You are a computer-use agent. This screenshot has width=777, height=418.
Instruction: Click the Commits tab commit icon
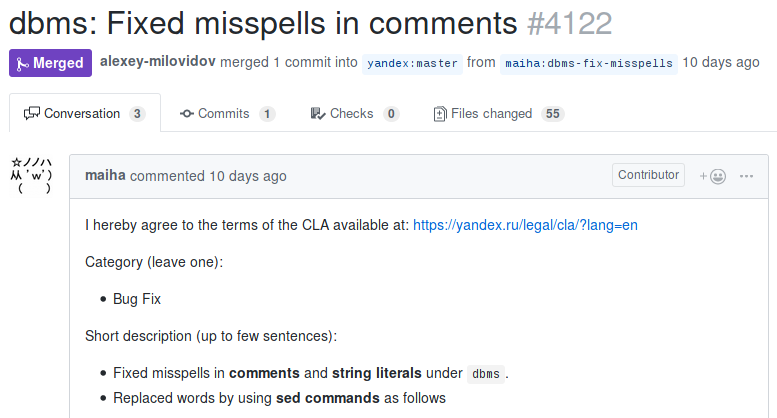(x=186, y=114)
